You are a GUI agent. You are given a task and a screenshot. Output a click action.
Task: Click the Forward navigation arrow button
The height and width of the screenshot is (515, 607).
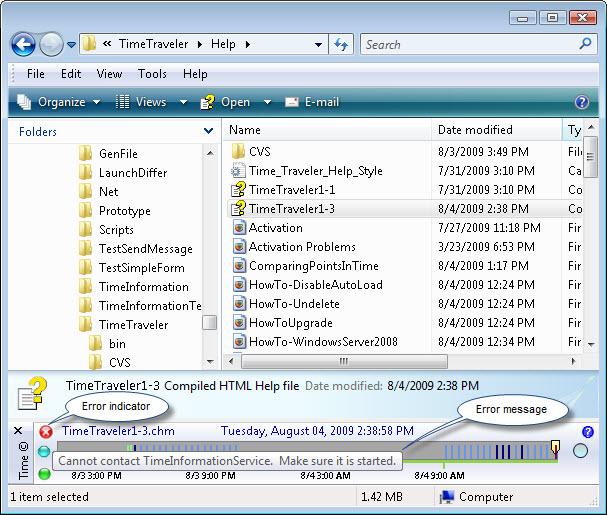51,44
